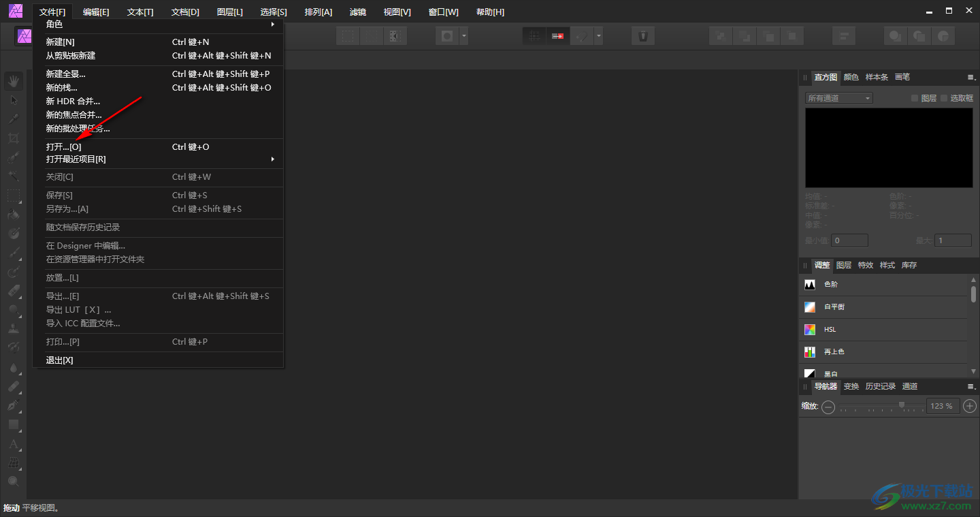Click the zoom in plus button
The image size is (980, 517).
pyautogui.click(x=970, y=406)
